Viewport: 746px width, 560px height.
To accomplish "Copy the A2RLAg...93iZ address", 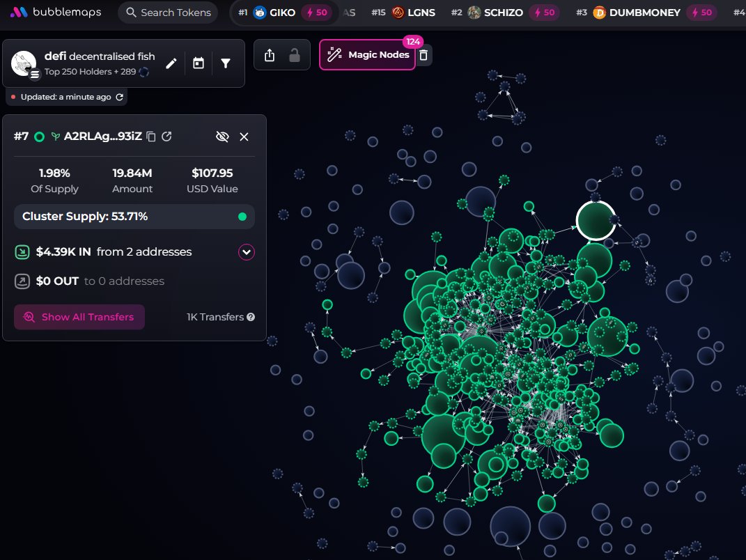I will [x=151, y=137].
